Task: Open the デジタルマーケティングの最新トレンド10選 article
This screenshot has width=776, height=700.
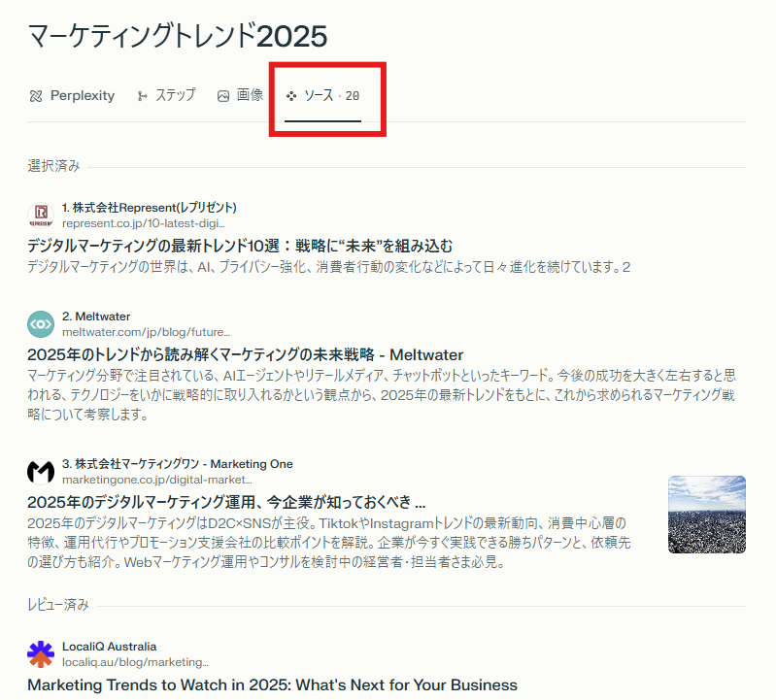Action: click(240, 246)
